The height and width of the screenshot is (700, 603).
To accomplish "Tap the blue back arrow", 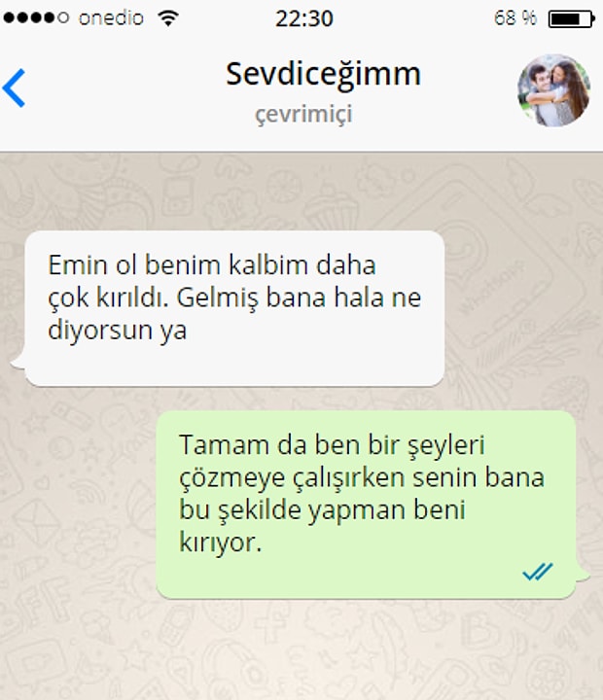I will (x=14, y=87).
